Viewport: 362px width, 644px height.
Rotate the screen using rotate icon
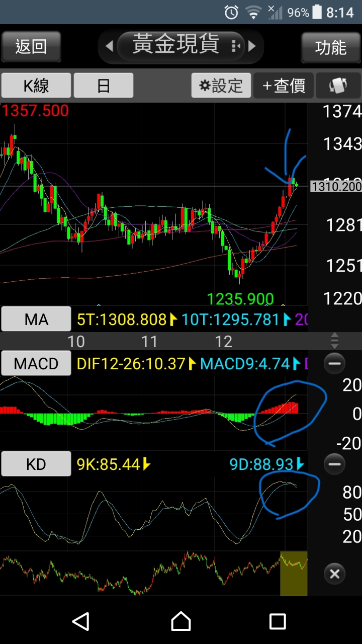(x=338, y=86)
